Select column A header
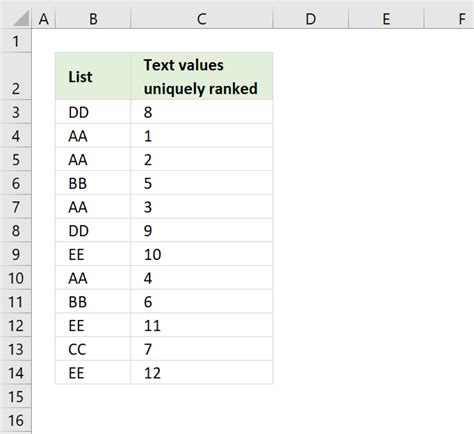Viewport: 474px width, 434px height. click(44, 19)
